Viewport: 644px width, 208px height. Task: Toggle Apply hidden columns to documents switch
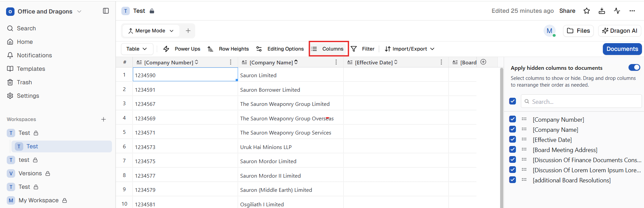pyautogui.click(x=634, y=67)
